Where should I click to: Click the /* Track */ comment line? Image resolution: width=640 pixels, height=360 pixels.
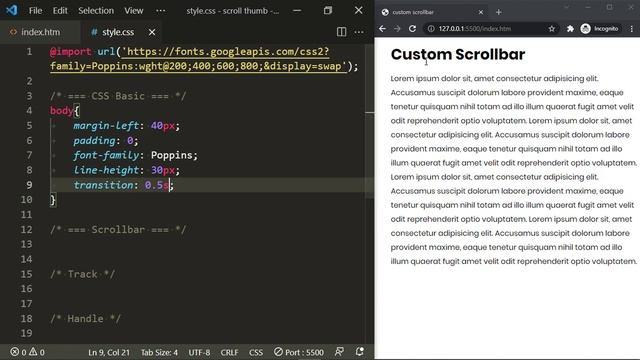[x=82, y=274]
